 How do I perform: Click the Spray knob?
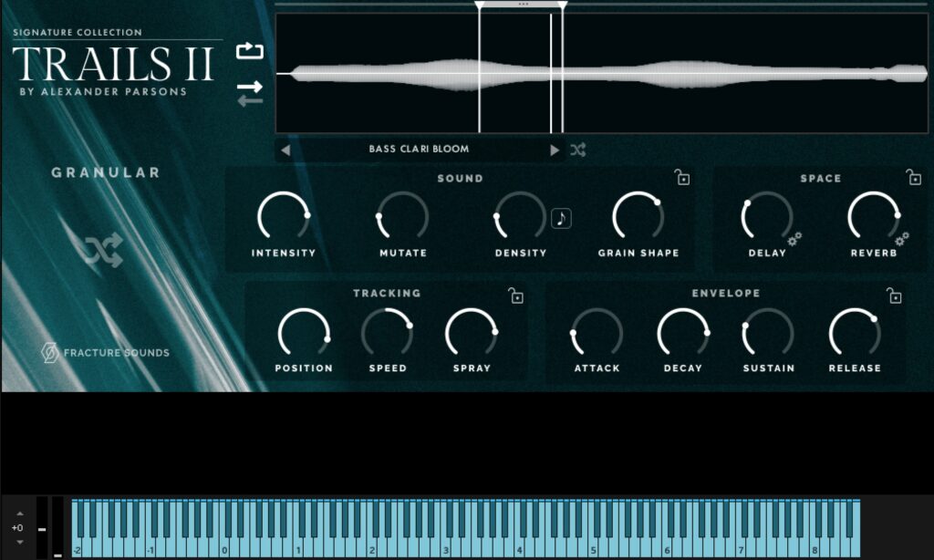coord(472,334)
